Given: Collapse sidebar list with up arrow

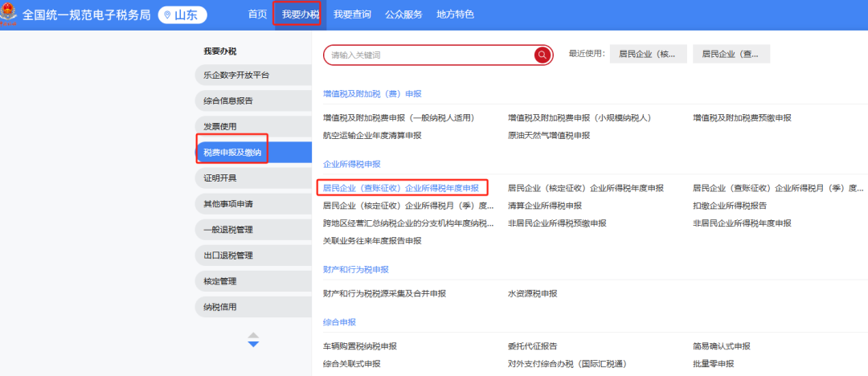Looking at the screenshot, I should 253,336.
